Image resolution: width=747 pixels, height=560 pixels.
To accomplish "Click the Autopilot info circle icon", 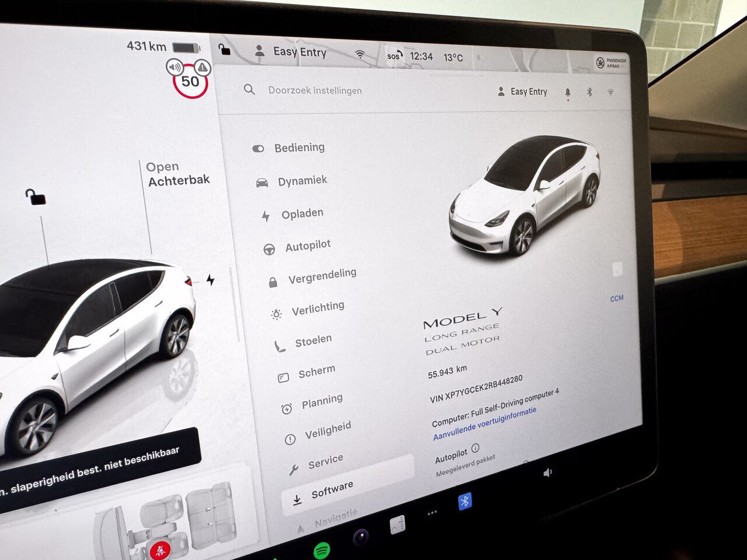I will (475, 448).
